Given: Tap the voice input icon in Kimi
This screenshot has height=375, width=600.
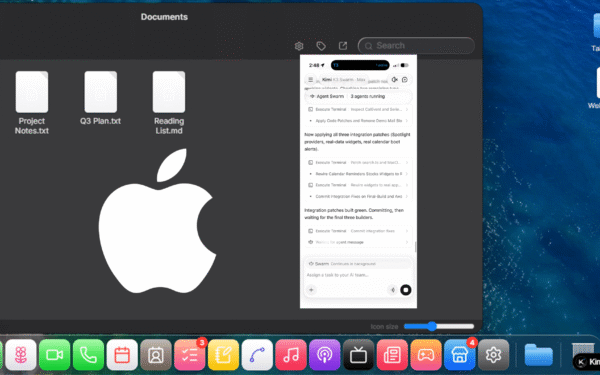Looking at the screenshot, I should pyautogui.click(x=393, y=290).
